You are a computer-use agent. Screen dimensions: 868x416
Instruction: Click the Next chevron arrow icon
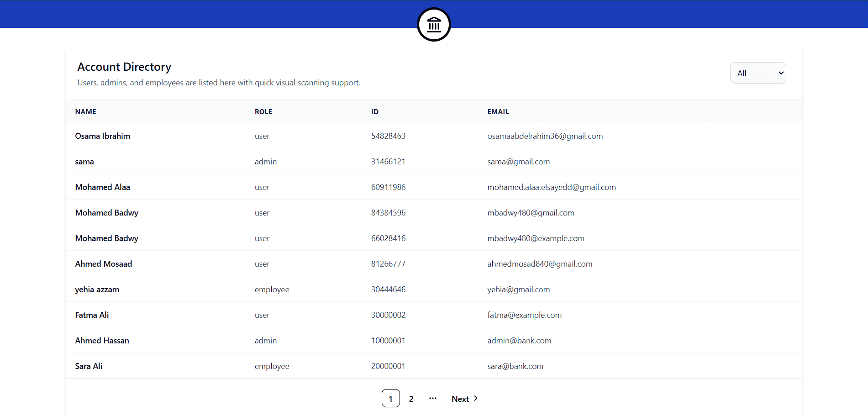point(476,398)
